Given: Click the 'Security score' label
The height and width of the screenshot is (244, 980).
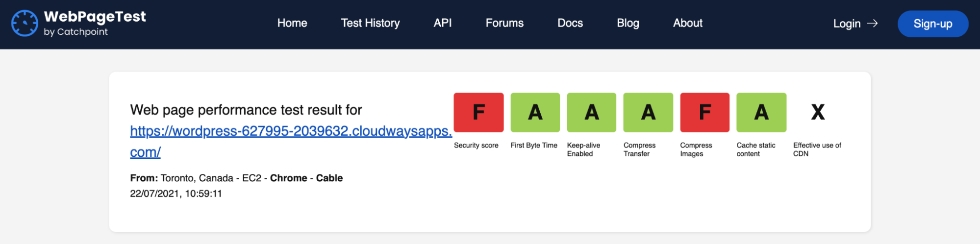Looking at the screenshot, I should pos(476,146).
